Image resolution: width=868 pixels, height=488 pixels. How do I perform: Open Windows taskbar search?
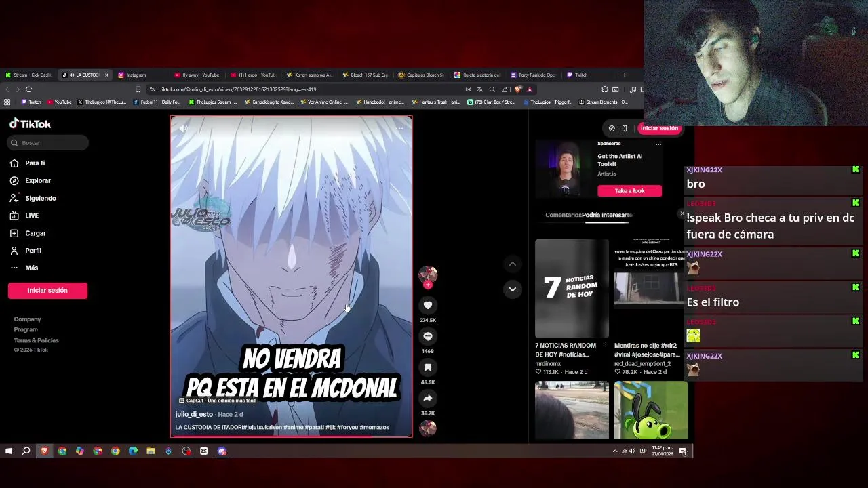pos(26,451)
